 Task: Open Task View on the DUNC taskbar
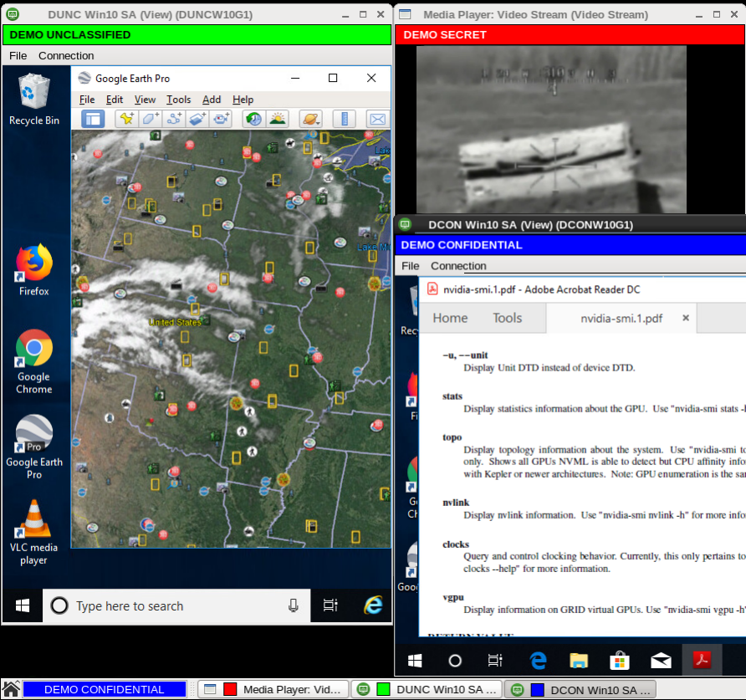click(330, 605)
